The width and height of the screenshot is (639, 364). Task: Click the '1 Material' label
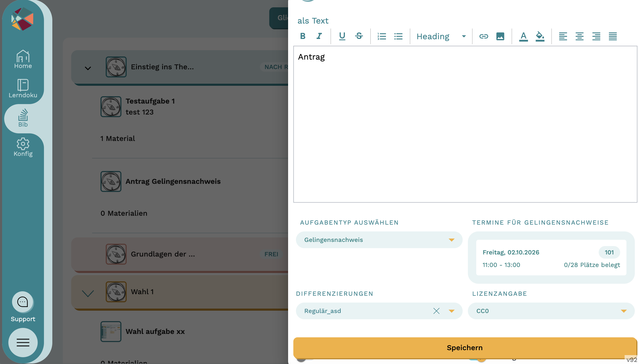(x=118, y=139)
